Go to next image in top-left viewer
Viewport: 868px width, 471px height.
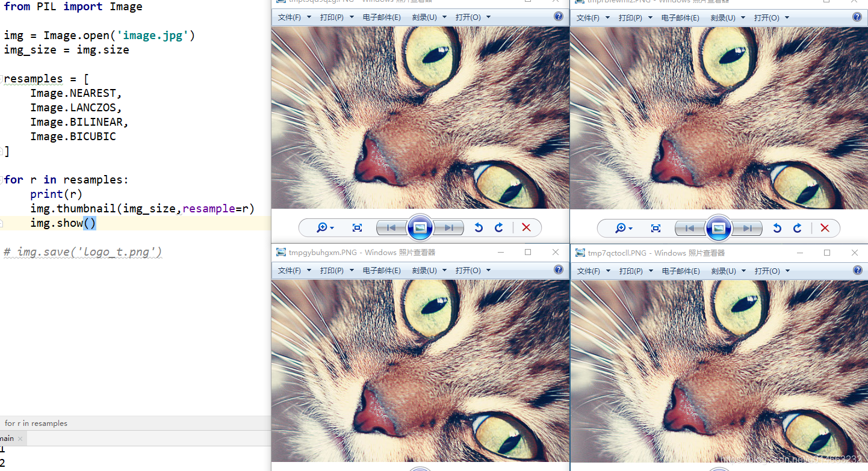[448, 227]
